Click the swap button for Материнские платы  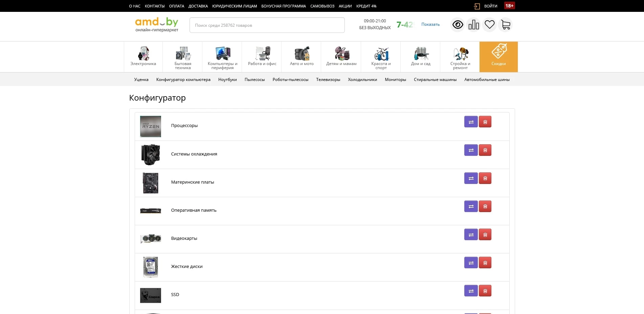coord(471,179)
